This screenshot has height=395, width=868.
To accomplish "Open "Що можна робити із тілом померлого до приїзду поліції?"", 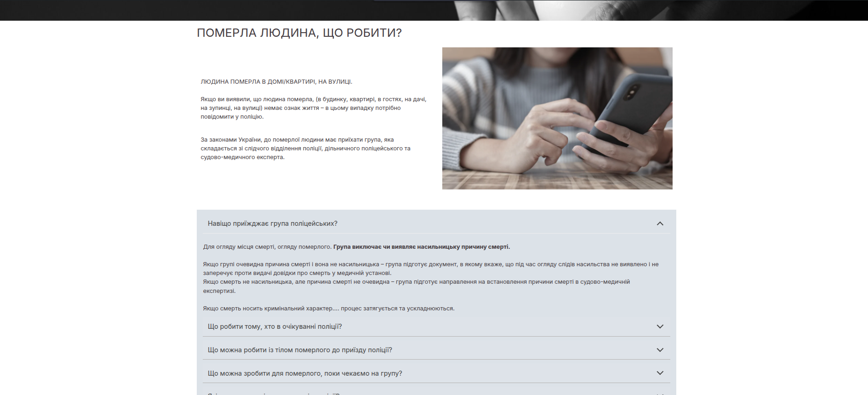I will point(300,350).
